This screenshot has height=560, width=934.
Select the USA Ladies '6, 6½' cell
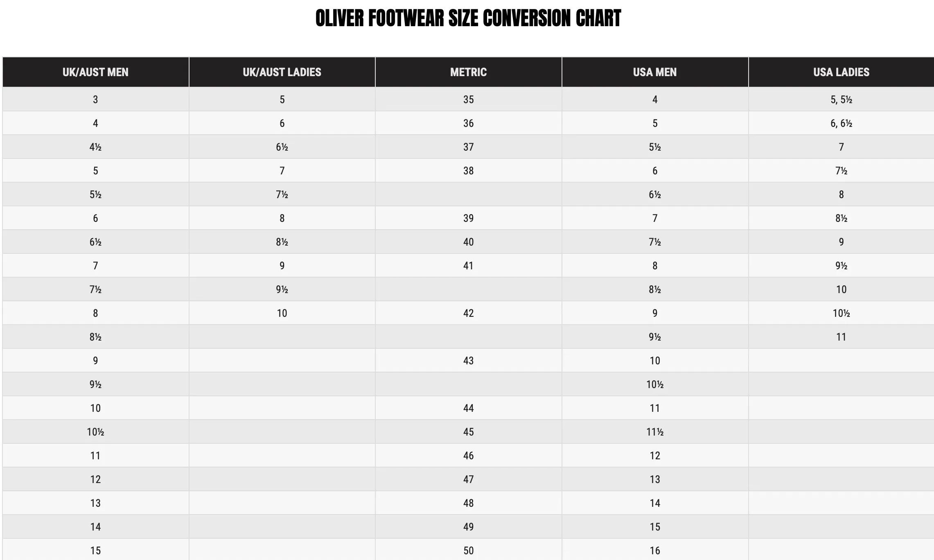tap(842, 123)
